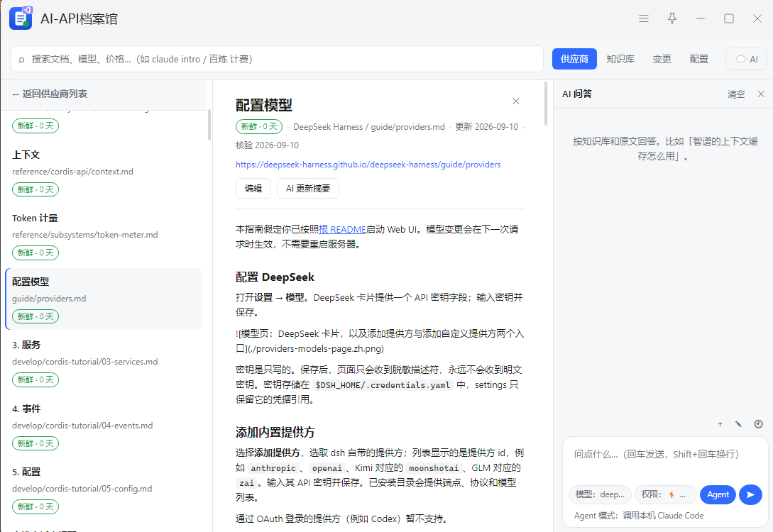Click the 添加内置提供方 heading
This screenshot has width=773, height=532.
275,433
